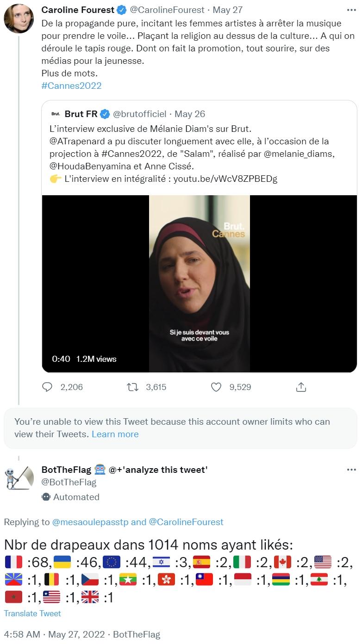Click the share upload icon on the embedded tweet
The image size is (362, 644).
tap(301, 387)
